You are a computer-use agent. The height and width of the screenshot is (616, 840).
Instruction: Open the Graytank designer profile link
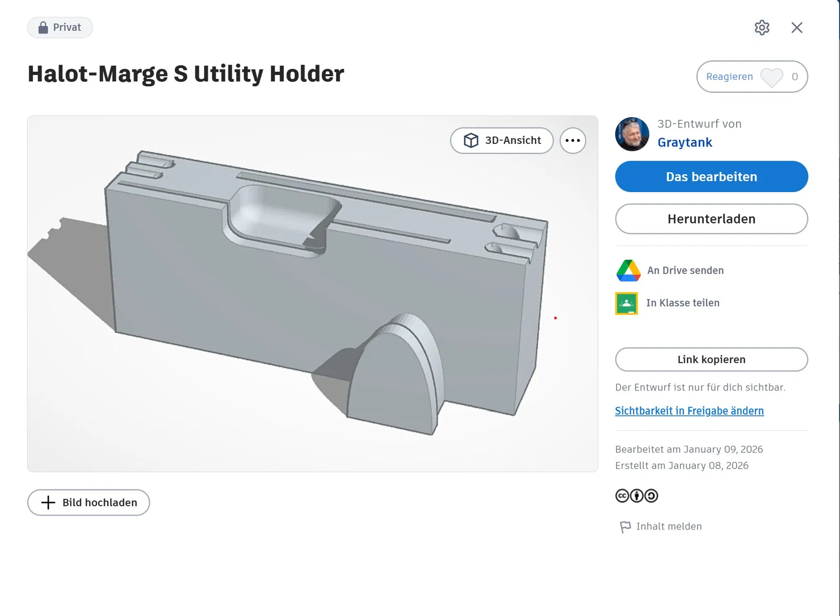685,143
